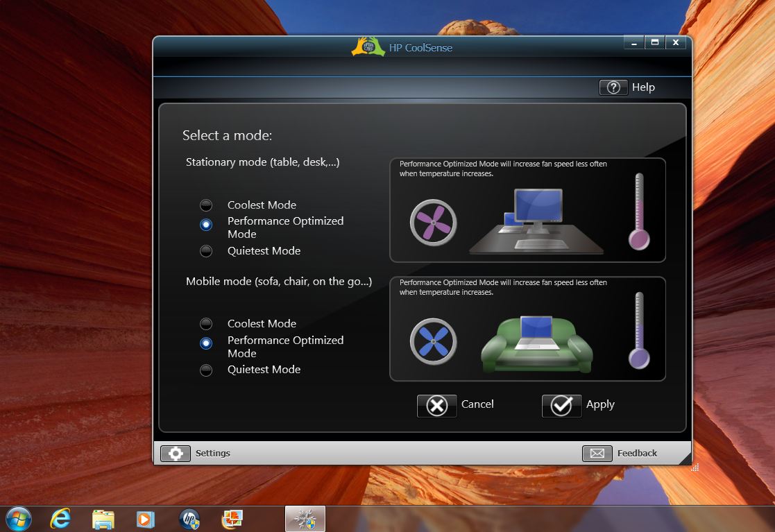Click the HP CoolSense title text
This screenshot has width=775, height=532.
(420, 48)
